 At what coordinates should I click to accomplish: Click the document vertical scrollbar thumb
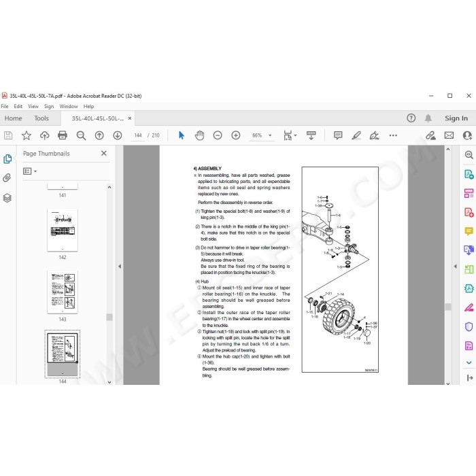click(x=447, y=307)
